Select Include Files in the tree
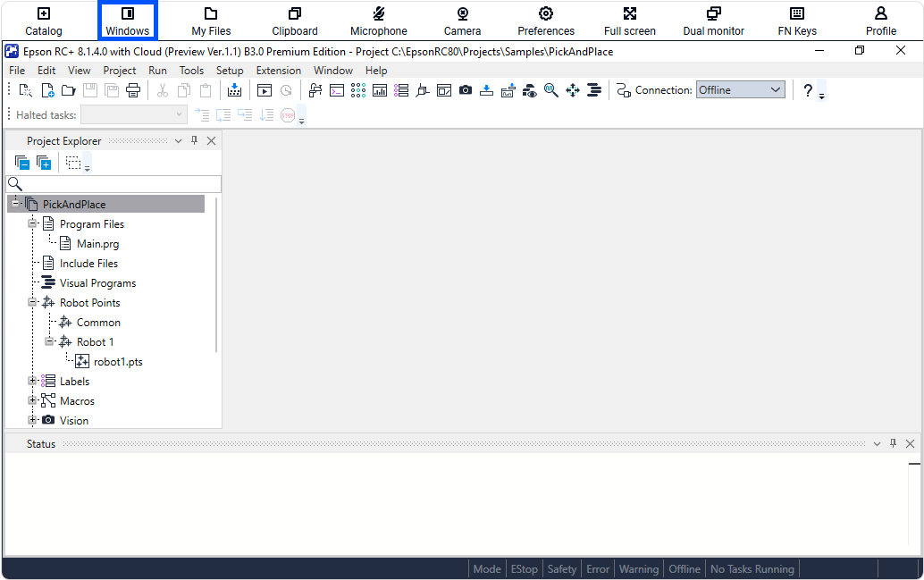924x580 pixels. tap(88, 264)
